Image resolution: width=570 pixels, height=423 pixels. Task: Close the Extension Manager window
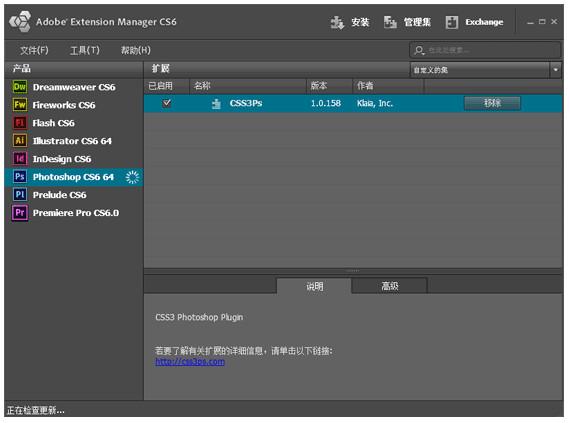click(554, 22)
